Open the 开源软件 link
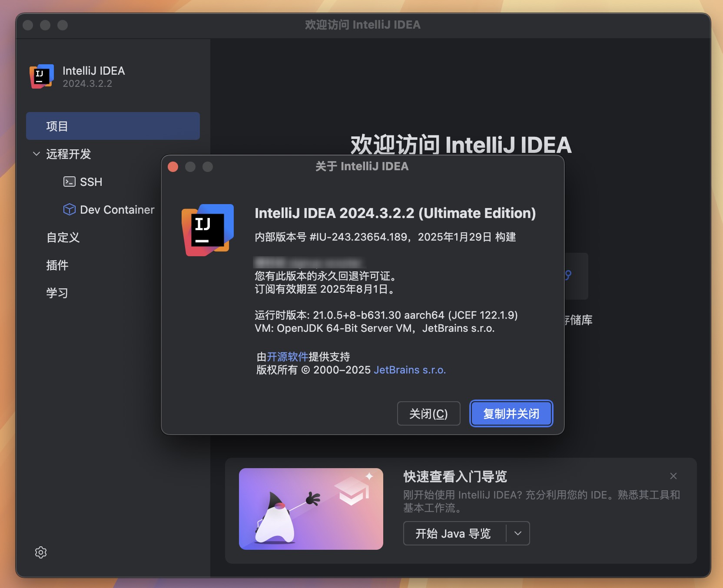The image size is (723, 588). 288,357
